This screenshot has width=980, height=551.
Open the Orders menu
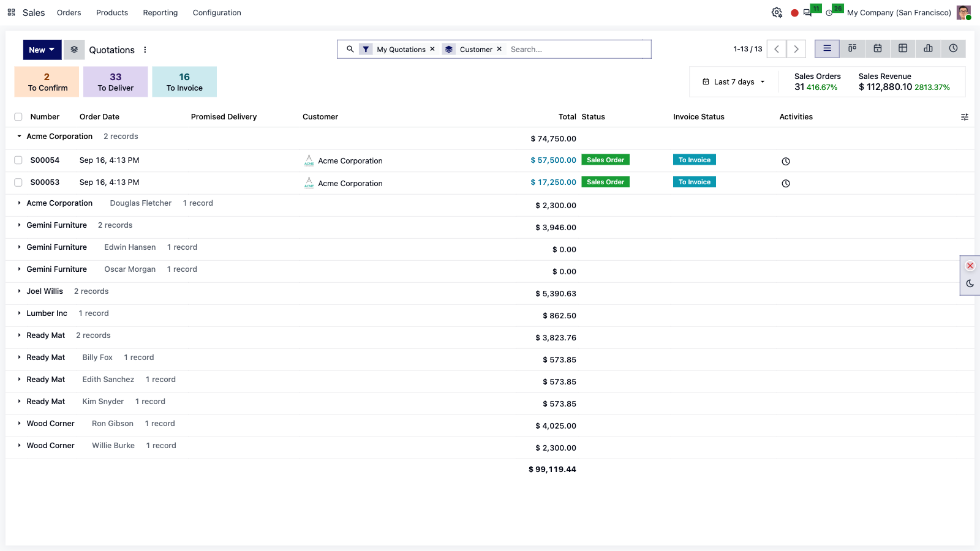69,12
